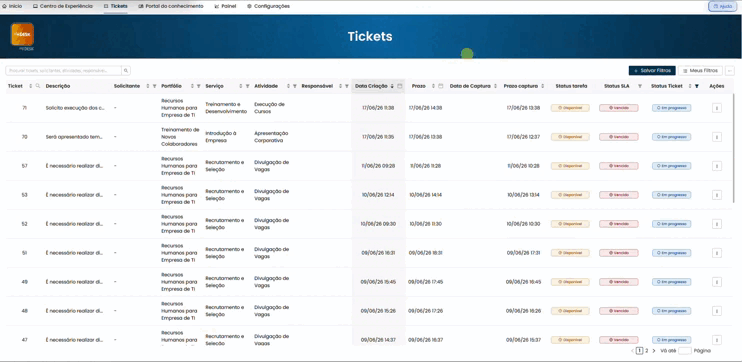Open actions menu for ticket 57

716,166
